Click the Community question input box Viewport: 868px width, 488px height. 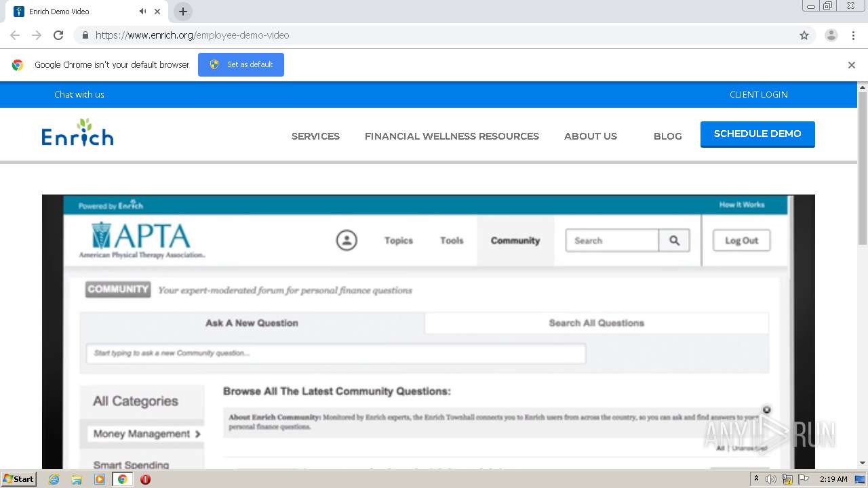pyautogui.click(x=336, y=353)
